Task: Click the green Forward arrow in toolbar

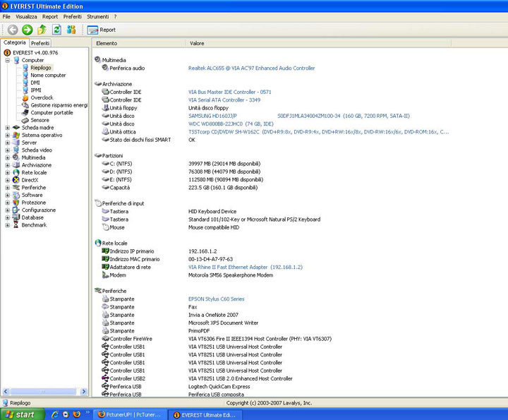Action: tap(28, 30)
